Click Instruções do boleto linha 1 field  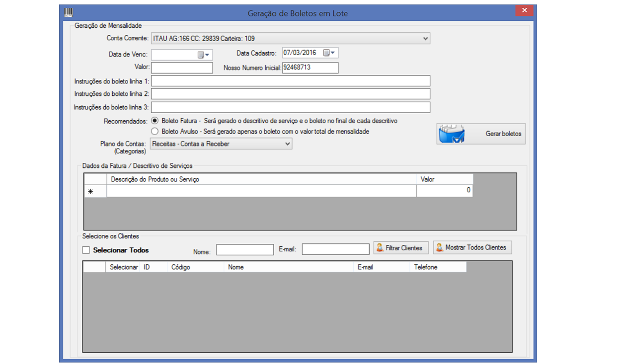[x=290, y=81]
